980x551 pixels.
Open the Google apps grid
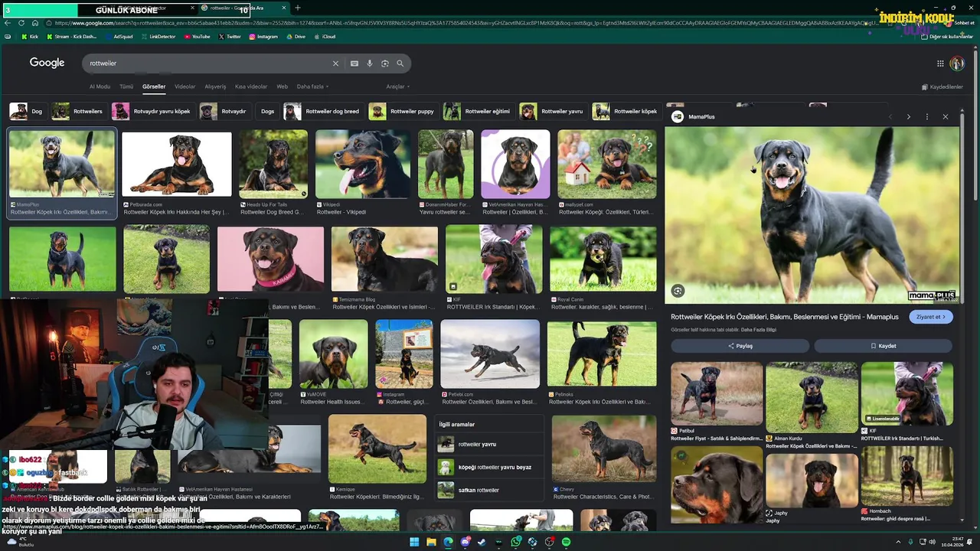[x=940, y=64]
